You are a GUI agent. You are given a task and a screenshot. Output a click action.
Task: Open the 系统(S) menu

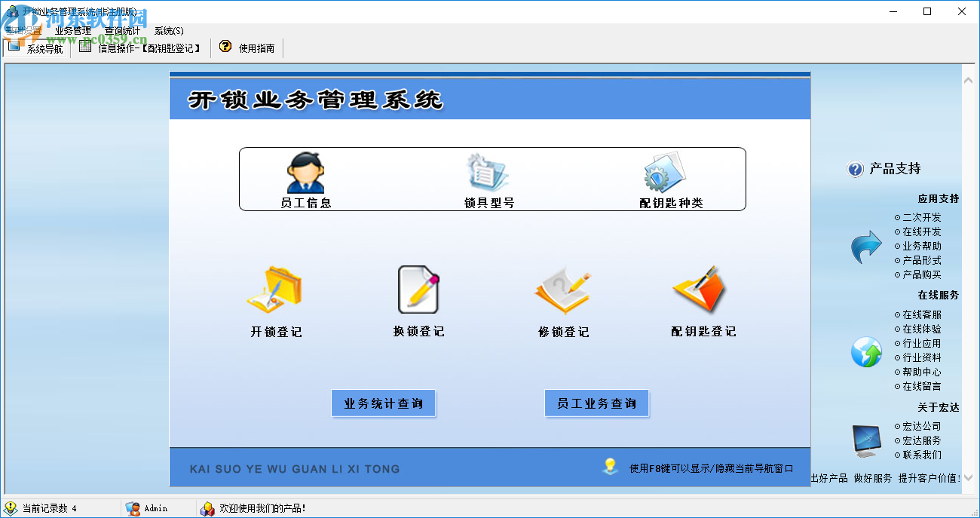click(167, 31)
